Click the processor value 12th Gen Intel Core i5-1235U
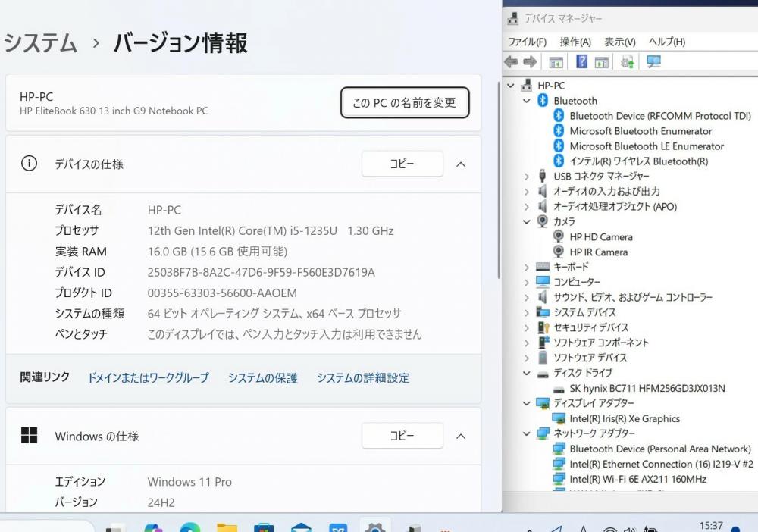Image resolution: width=758 pixels, height=532 pixels. (271, 231)
